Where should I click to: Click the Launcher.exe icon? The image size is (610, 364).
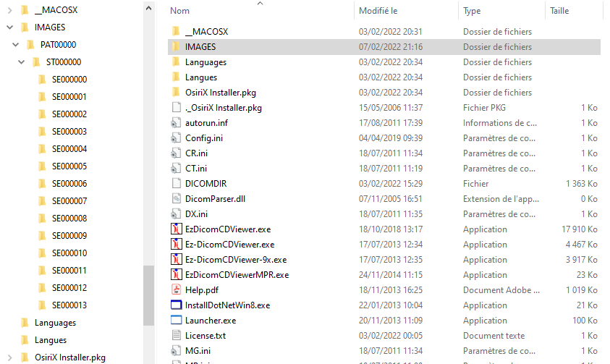[x=177, y=320]
